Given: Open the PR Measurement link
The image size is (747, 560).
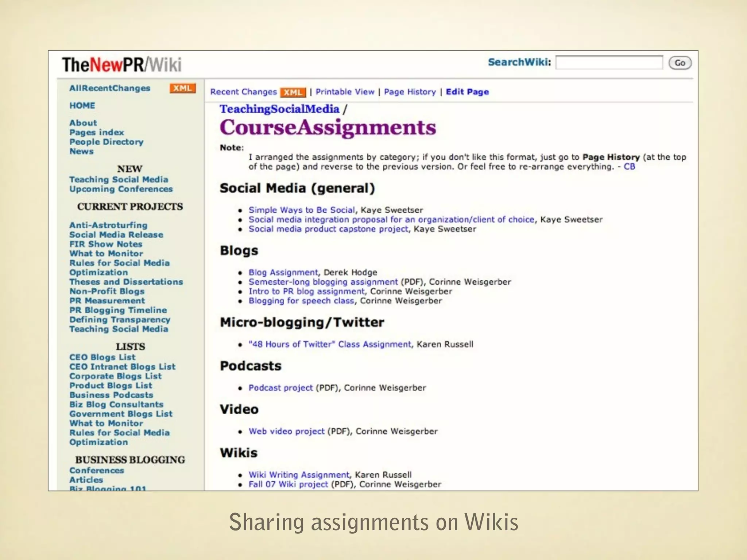Looking at the screenshot, I should click(x=107, y=301).
